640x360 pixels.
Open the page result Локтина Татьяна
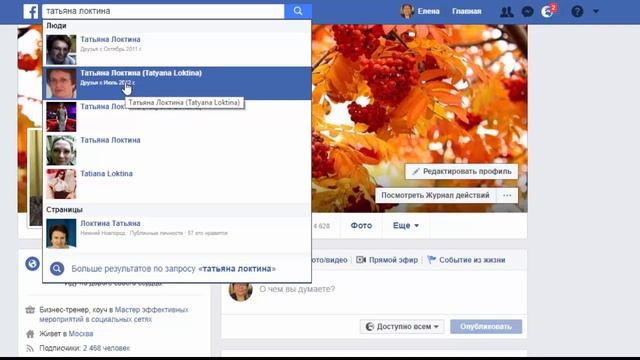coord(177,233)
